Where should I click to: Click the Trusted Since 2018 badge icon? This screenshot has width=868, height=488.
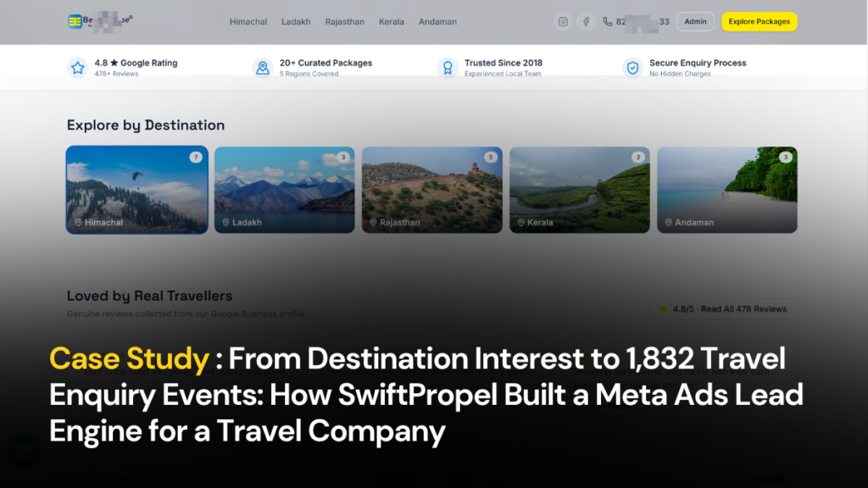[x=448, y=68]
